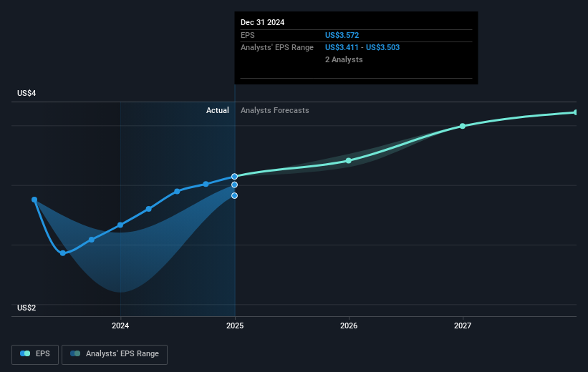
Task: Click the US$3.572 EPS value in tooltip
Action: click(x=342, y=35)
